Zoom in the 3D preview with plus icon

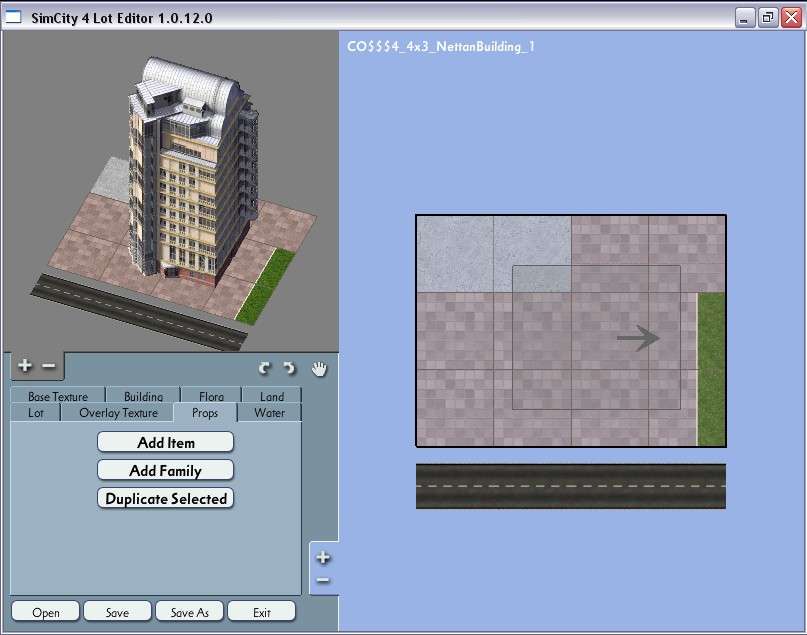click(x=24, y=366)
